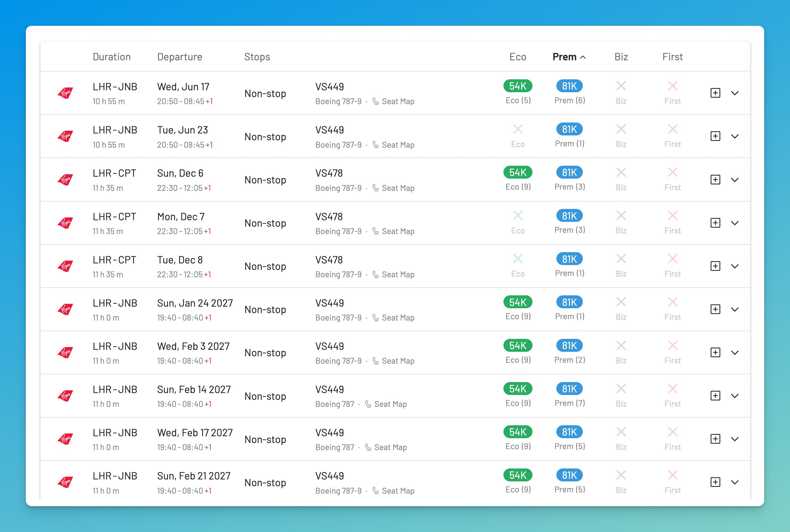Sort results by Departure column
Viewport: 790px width, 532px height.
180,57
